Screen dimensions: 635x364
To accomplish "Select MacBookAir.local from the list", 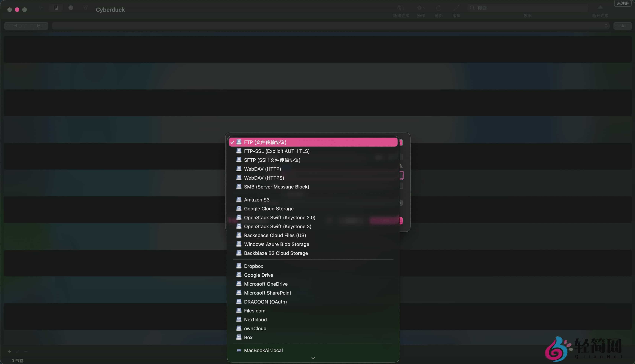I will 263,350.
